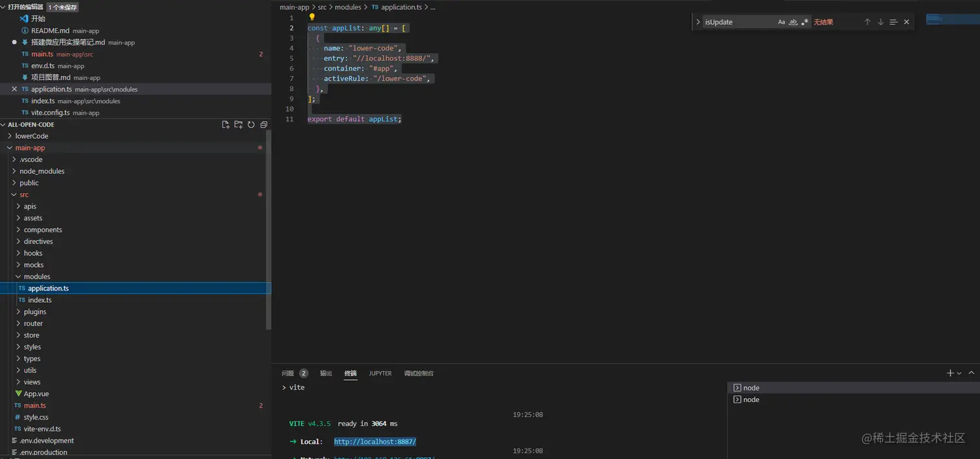The height and width of the screenshot is (459, 980).
Task: Open the 问题 (Problems) panel tab
Action: [295, 373]
